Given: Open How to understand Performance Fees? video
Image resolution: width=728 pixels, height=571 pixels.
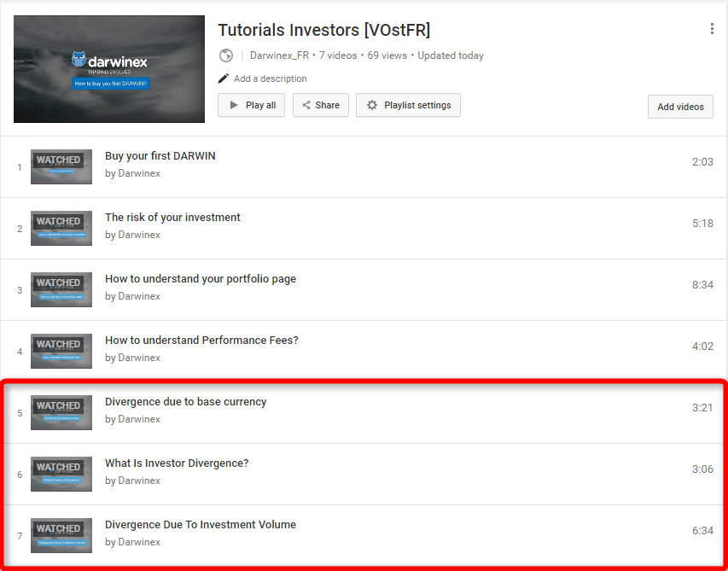Looking at the screenshot, I should (x=201, y=341).
